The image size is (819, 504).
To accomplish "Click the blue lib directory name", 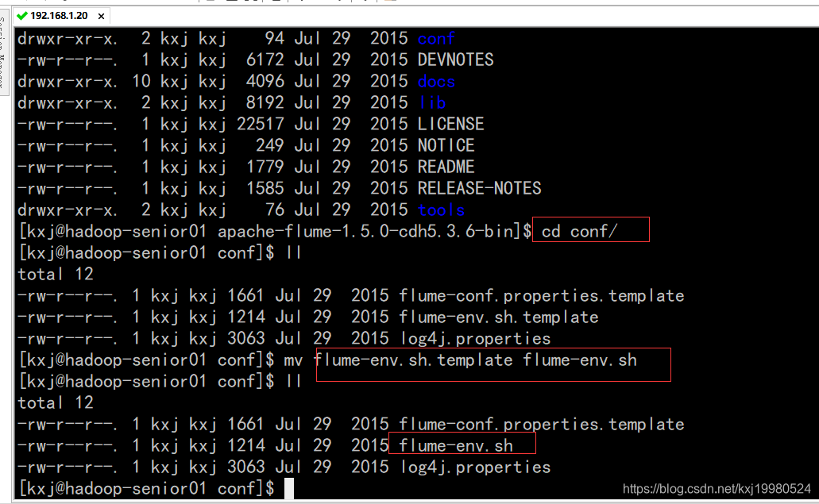I will tap(432, 102).
